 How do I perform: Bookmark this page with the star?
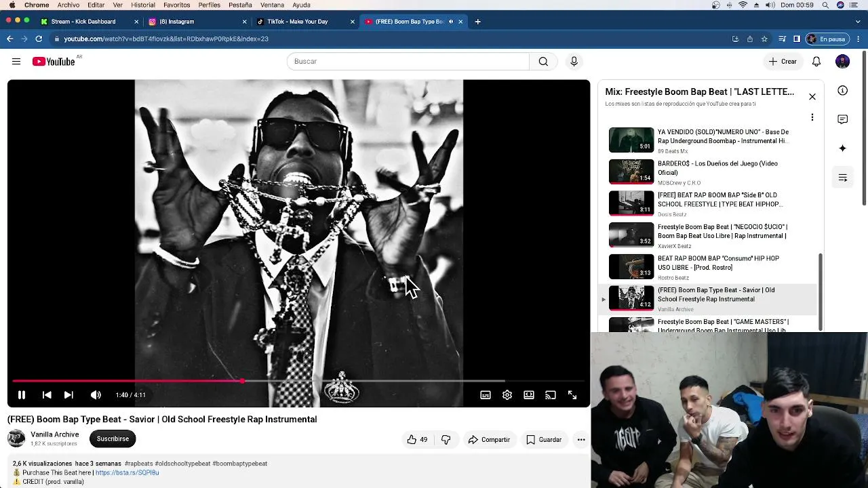tap(764, 39)
